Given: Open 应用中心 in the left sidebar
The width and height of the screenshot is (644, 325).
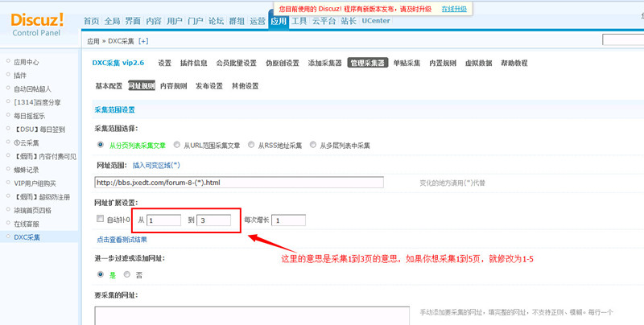Looking at the screenshot, I should tap(26, 62).
